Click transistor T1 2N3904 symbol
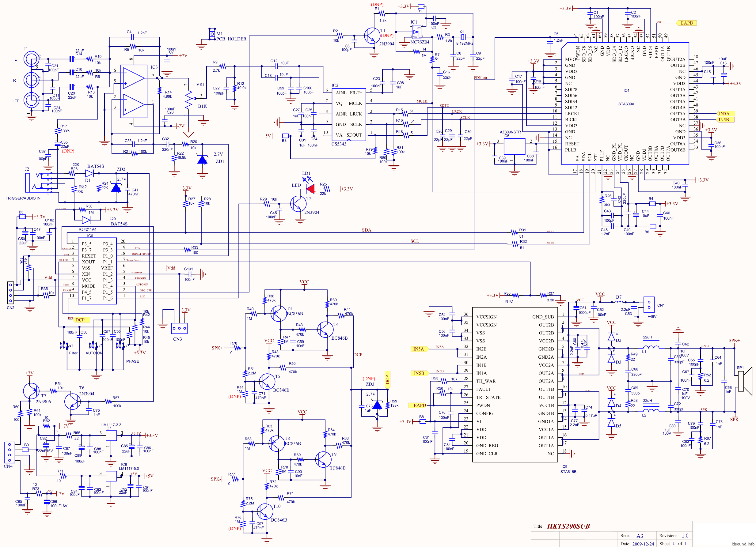Image resolution: width=756 pixels, height=547 pixels. pos(372,36)
